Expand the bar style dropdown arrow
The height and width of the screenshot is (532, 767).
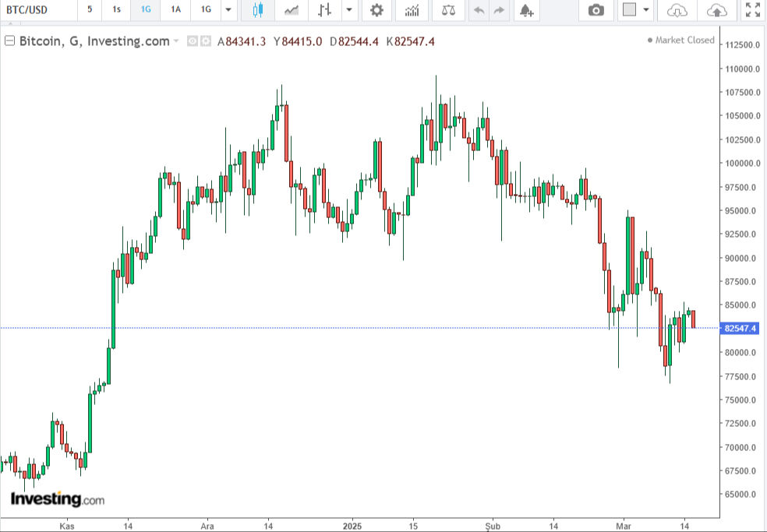[x=349, y=10]
